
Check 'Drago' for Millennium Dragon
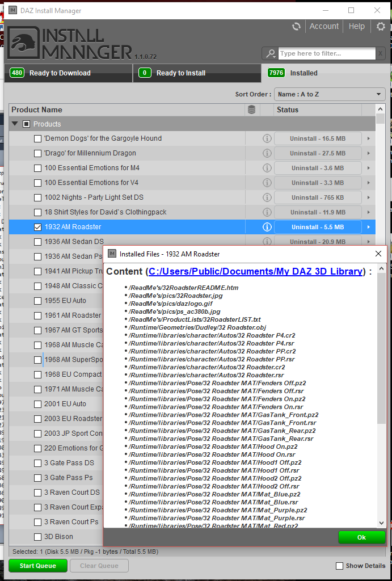click(x=37, y=153)
